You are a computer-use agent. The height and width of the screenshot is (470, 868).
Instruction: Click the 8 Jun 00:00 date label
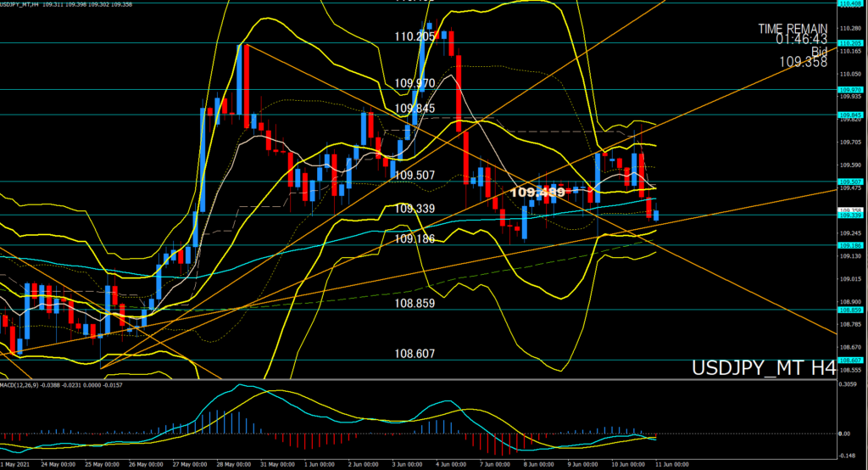tap(538, 464)
